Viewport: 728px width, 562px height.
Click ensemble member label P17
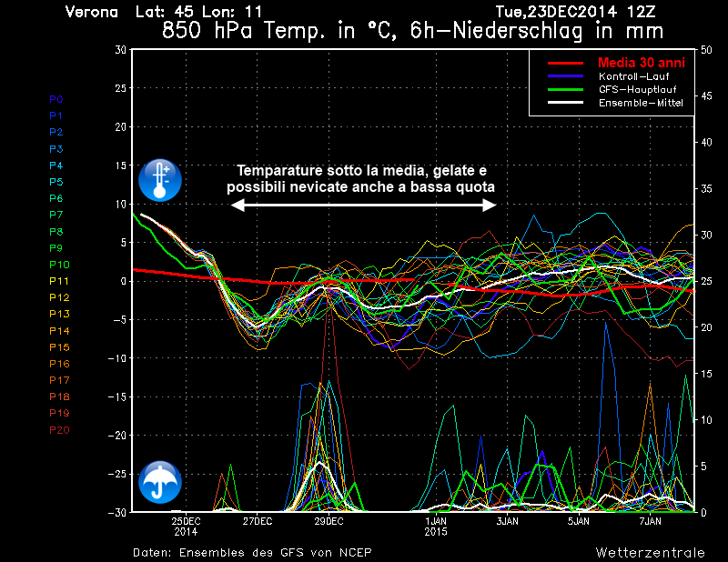59,380
